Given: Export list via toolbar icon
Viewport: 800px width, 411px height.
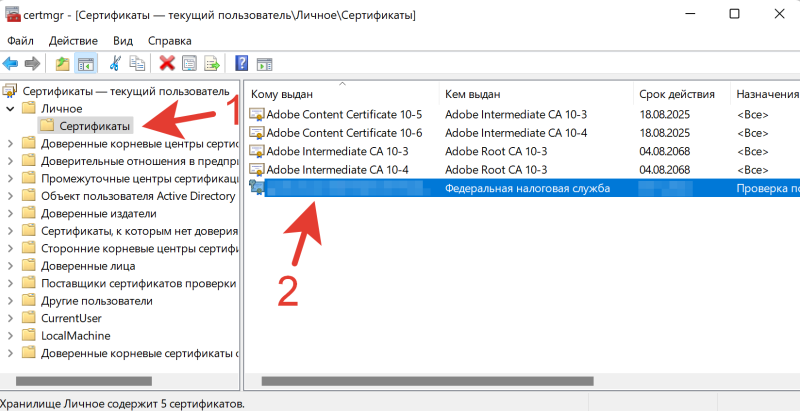Looking at the screenshot, I should (x=212, y=64).
